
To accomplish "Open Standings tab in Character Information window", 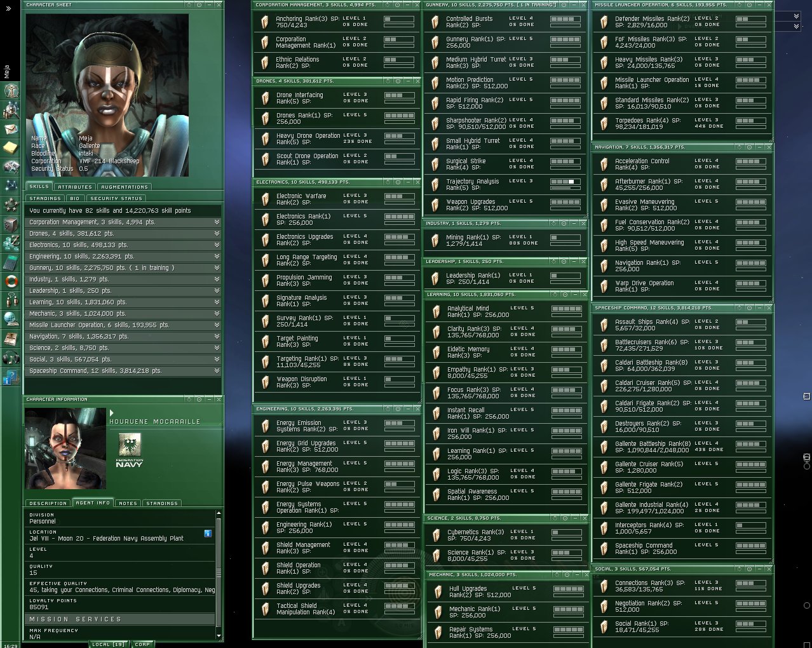I will tap(162, 503).
